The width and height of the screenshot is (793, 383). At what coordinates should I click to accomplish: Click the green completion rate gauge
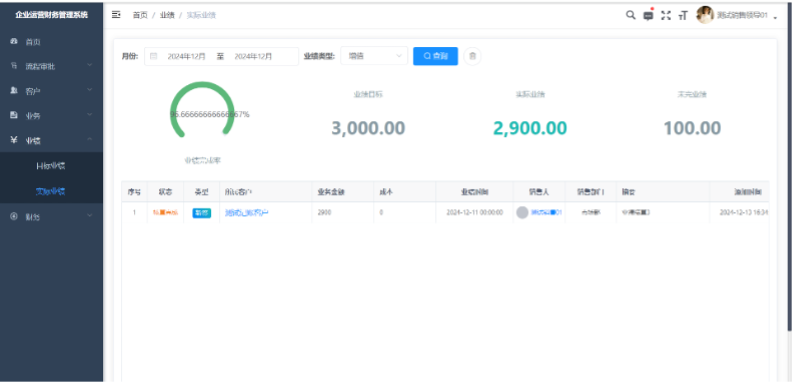[202, 110]
